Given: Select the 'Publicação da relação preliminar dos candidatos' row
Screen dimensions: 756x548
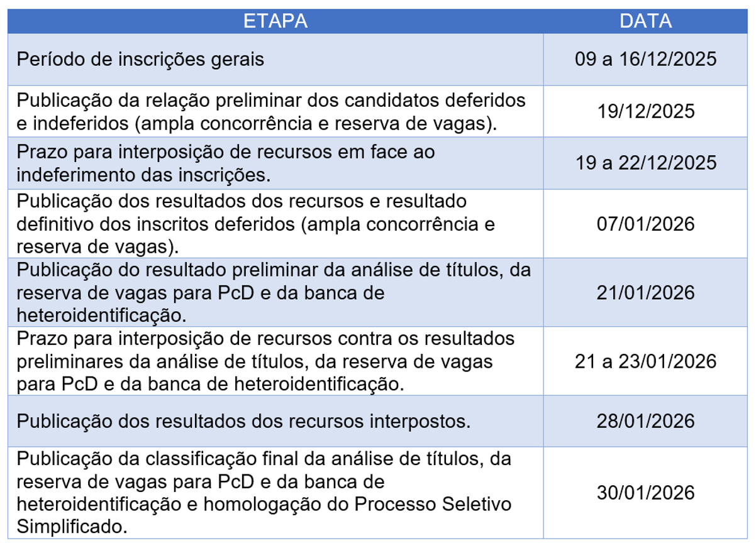Looking at the screenshot, I should (x=270, y=111).
